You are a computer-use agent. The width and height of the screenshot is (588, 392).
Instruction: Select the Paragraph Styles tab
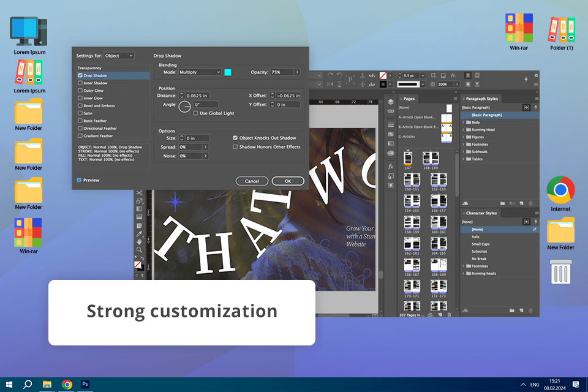481,99
